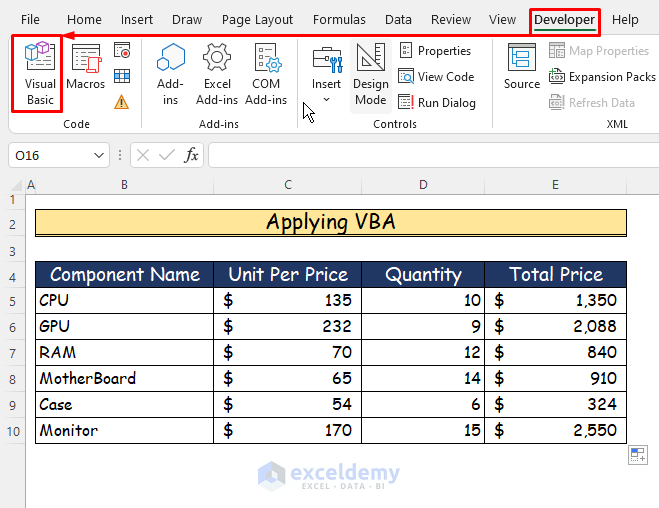The image size is (659, 508).
Task: Select row 10 header
Action: pyautogui.click(x=13, y=431)
